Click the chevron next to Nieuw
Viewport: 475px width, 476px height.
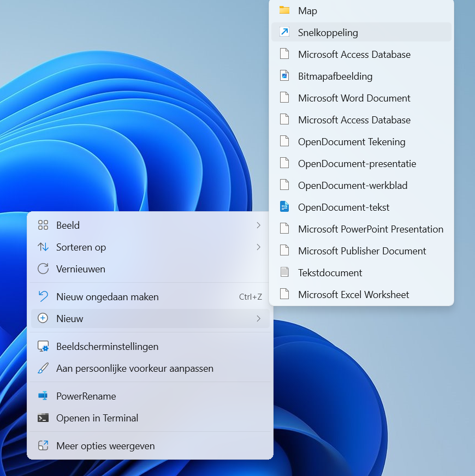click(258, 319)
